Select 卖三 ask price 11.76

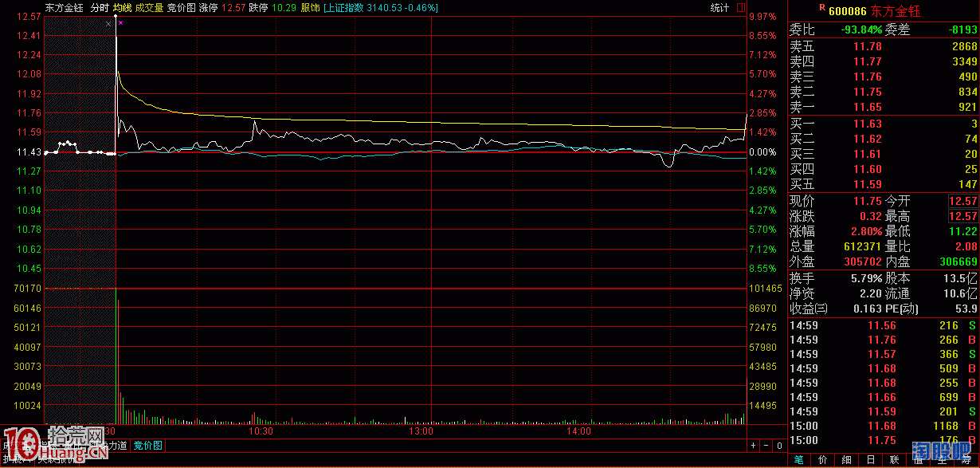(x=868, y=77)
